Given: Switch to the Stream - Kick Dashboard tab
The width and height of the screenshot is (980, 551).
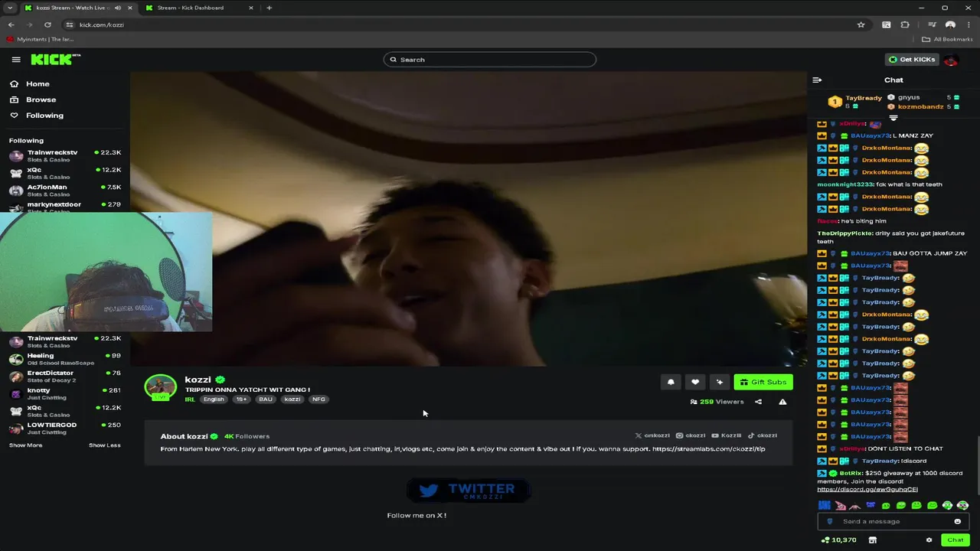Looking at the screenshot, I should click(x=201, y=8).
